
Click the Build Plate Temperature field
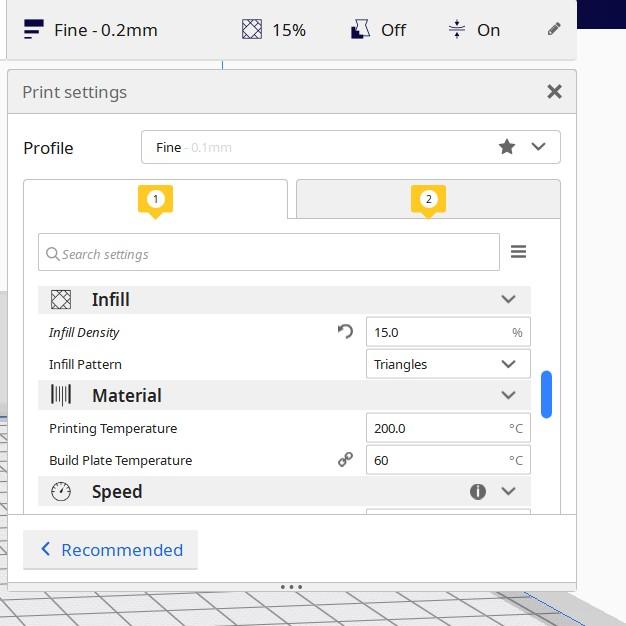click(448, 460)
